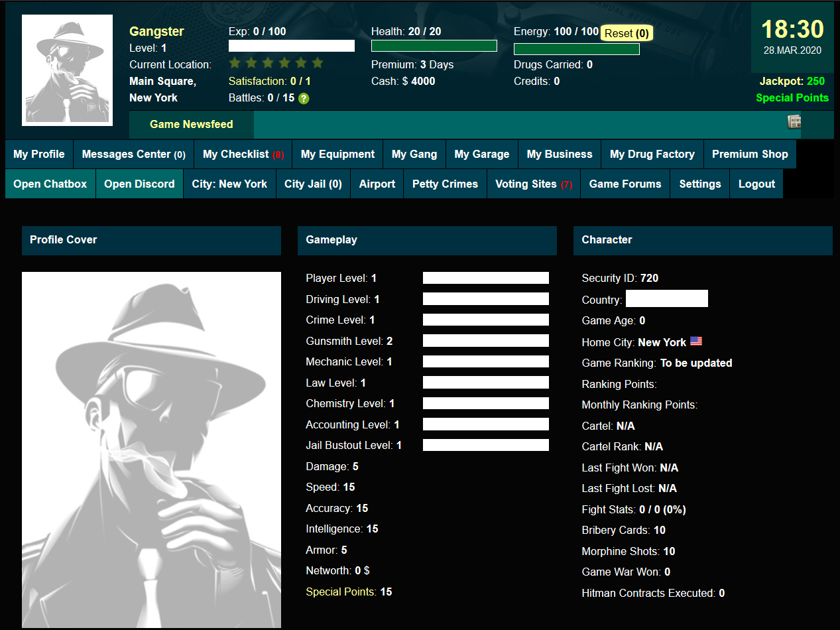840x630 pixels.
Task: Open Voting Sites page
Action: 533,184
